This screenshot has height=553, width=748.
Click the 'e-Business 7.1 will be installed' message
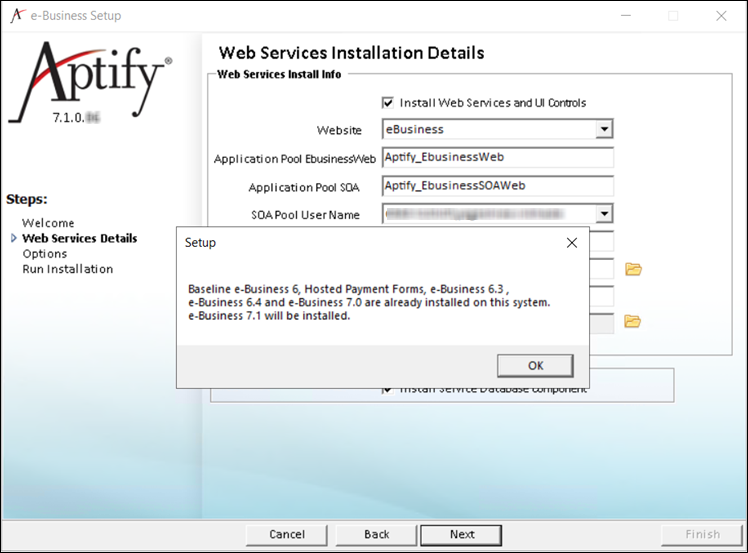[269, 316]
